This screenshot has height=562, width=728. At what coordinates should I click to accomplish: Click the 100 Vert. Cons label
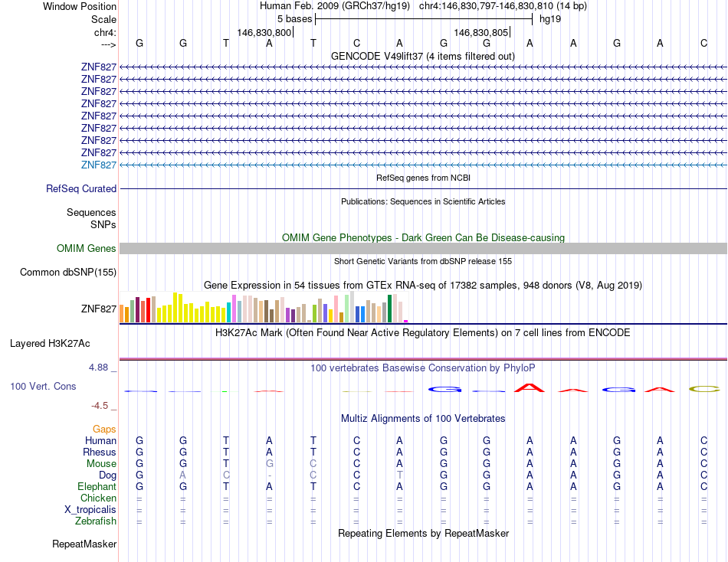(43, 386)
